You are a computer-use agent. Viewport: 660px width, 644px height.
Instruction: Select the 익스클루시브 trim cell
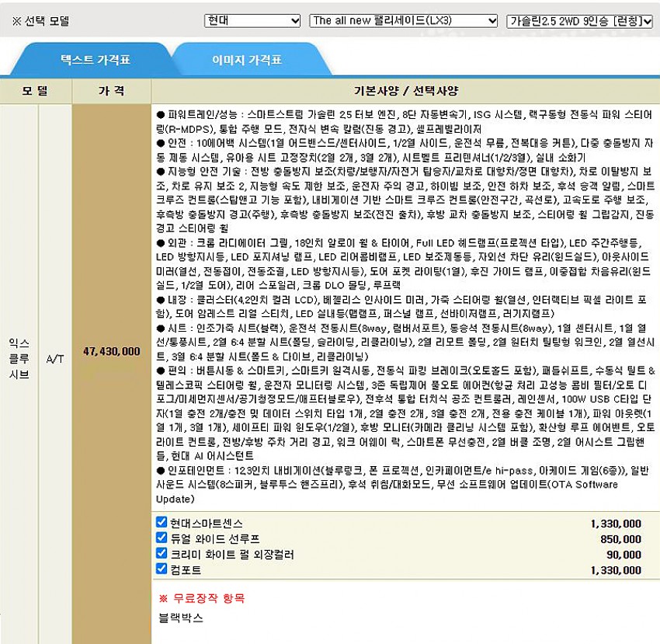(19, 358)
